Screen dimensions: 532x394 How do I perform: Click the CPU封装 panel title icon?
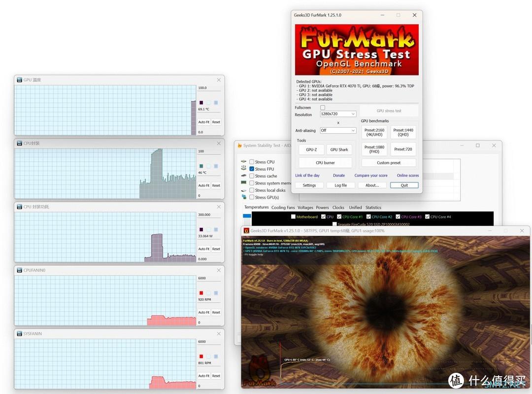(x=20, y=143)
